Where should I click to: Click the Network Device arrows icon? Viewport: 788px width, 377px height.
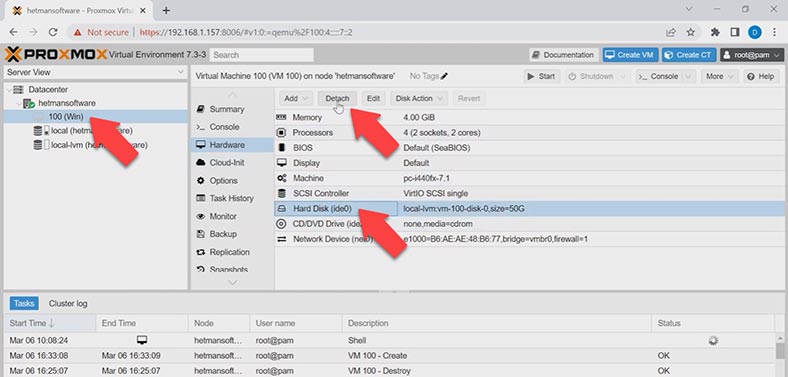pos(281,239)
